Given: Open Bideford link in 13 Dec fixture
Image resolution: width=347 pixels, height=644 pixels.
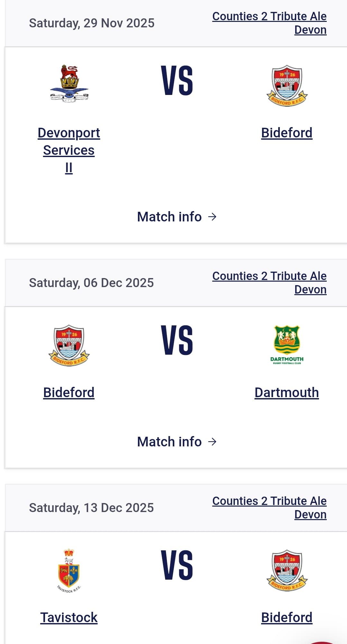Looking at the screenshot, I should click(287, 618).
